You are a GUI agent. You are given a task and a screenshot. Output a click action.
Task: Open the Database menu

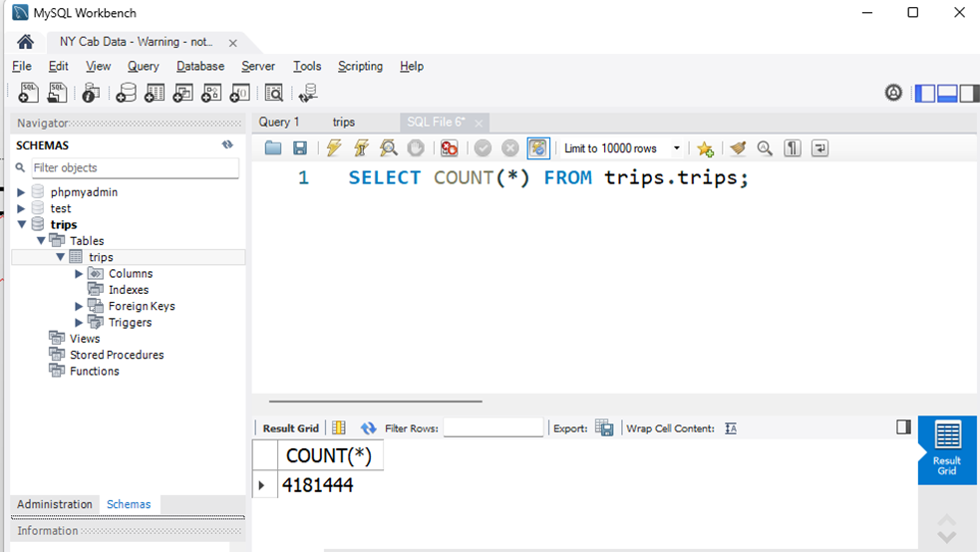pos(200,67)
